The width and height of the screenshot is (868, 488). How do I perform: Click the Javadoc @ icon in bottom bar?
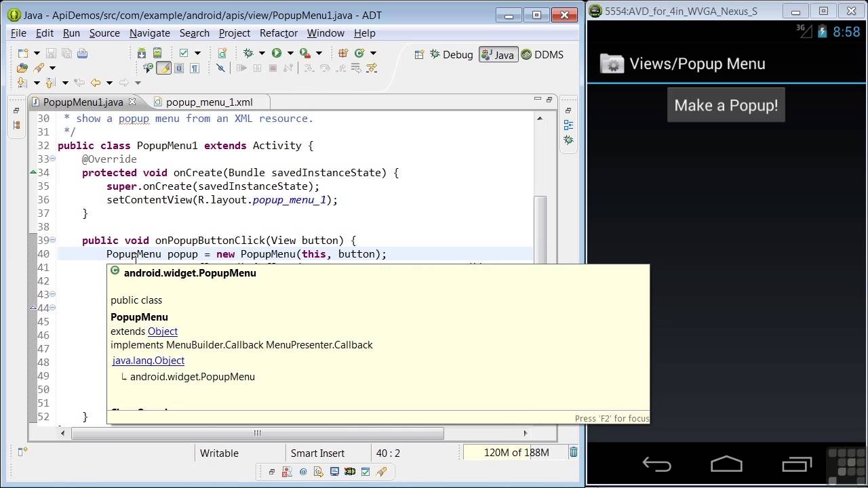click(x=303, y=472)
